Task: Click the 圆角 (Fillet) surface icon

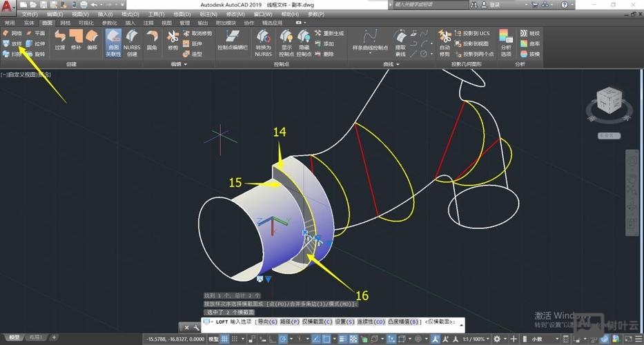Action: 152,40
